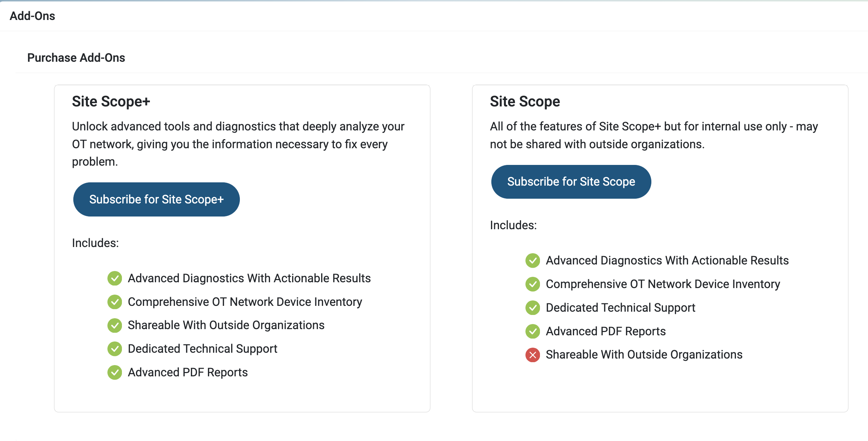Click Includes label in Site Scope+ card

coord(95,243)
